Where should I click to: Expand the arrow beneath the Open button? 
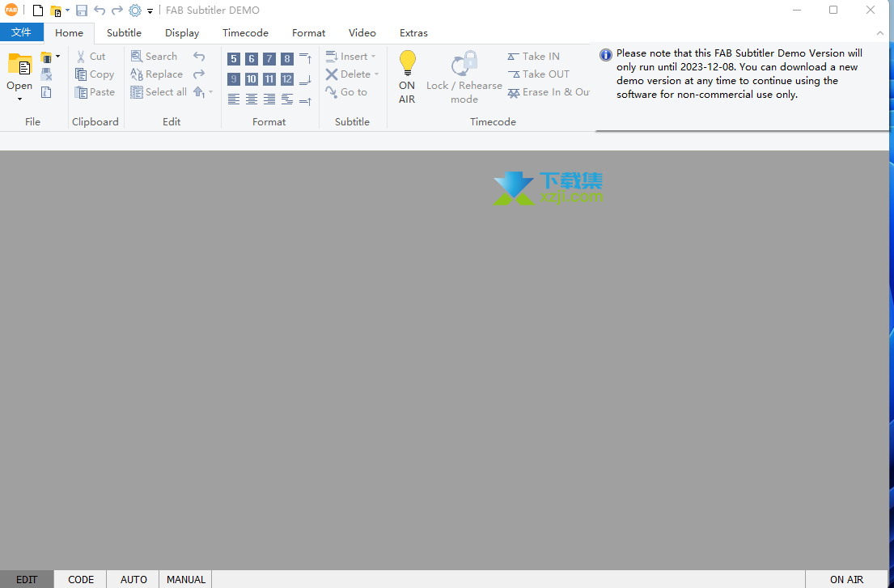coord(19,99)
